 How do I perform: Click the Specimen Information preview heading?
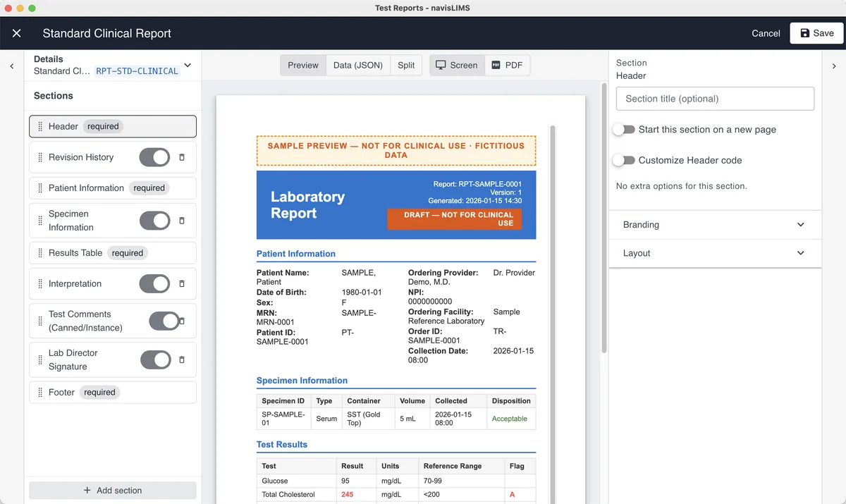point(302,381)
